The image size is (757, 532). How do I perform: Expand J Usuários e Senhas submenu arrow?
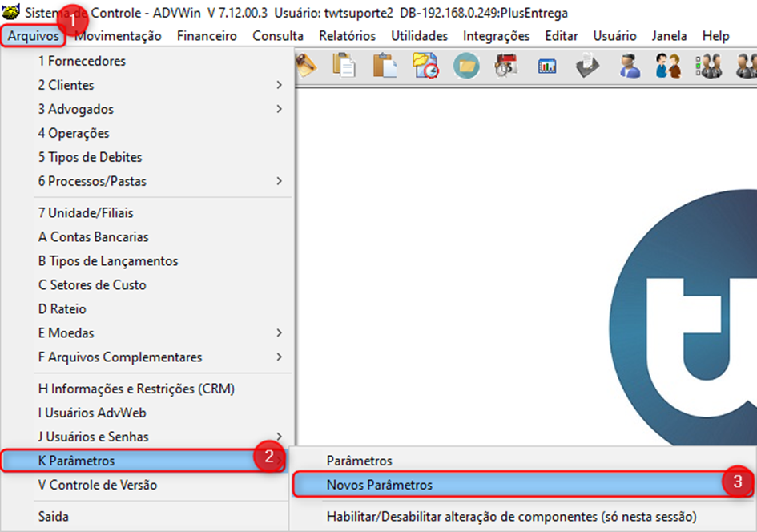279,437
